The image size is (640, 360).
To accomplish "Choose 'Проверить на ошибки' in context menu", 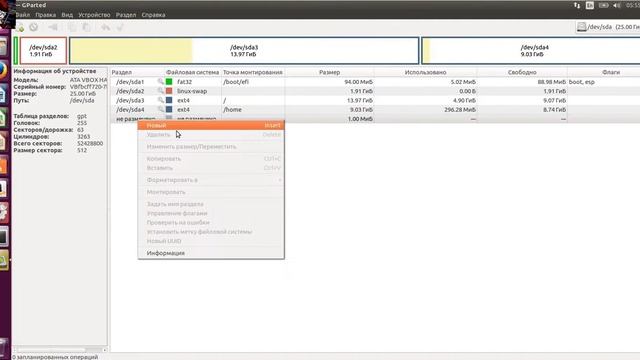I will point(211,222).
